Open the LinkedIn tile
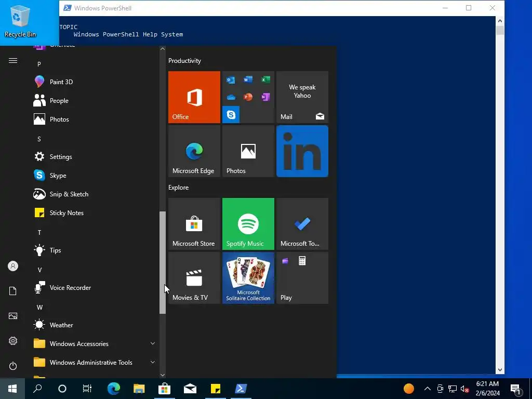Screen dimensions: 532x399 (302, 151)
